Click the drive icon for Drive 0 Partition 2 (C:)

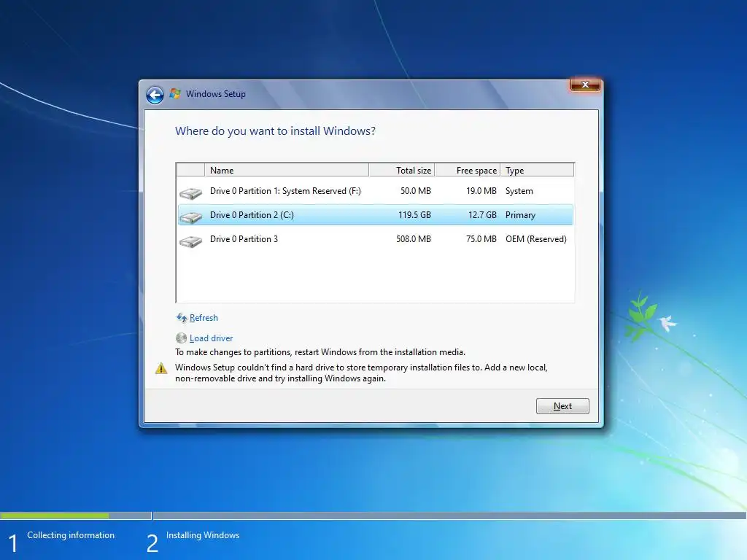coord(190,217)
